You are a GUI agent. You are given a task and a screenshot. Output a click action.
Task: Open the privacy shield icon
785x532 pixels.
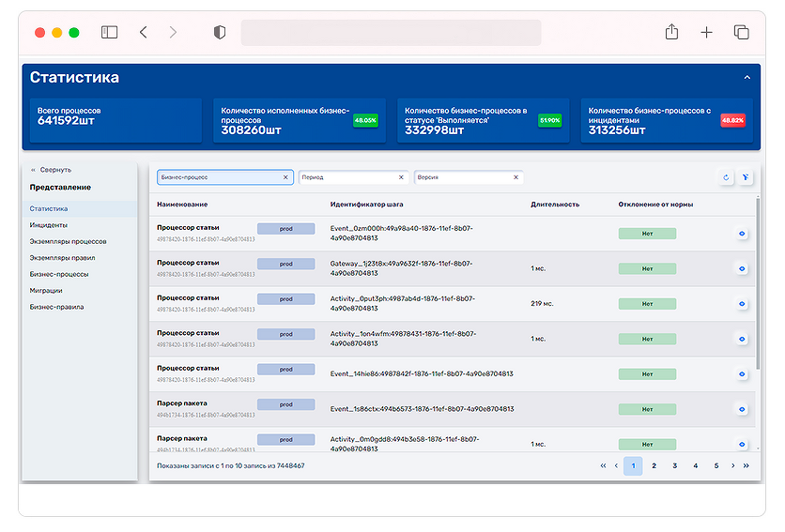(220, 33)
